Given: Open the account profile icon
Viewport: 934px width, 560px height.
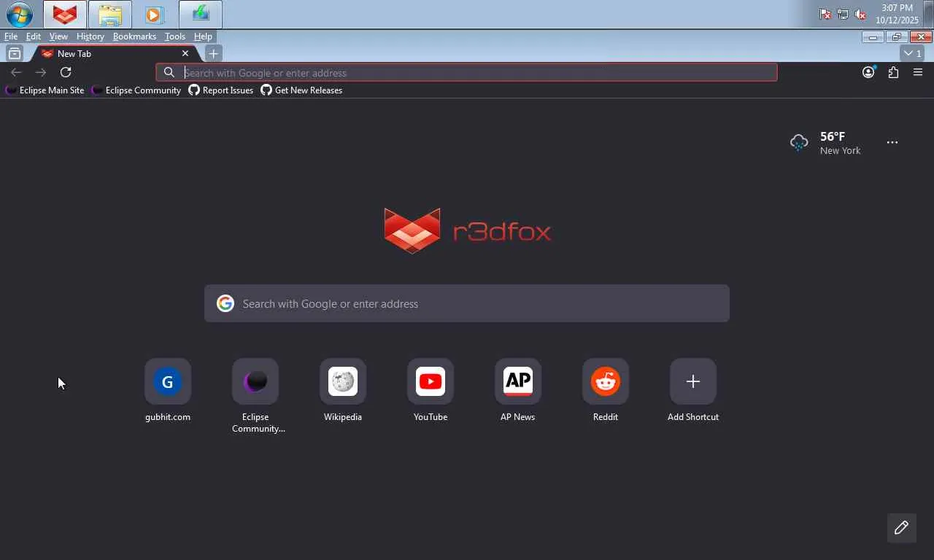Looking at the screenshot, I should (868, 72).
